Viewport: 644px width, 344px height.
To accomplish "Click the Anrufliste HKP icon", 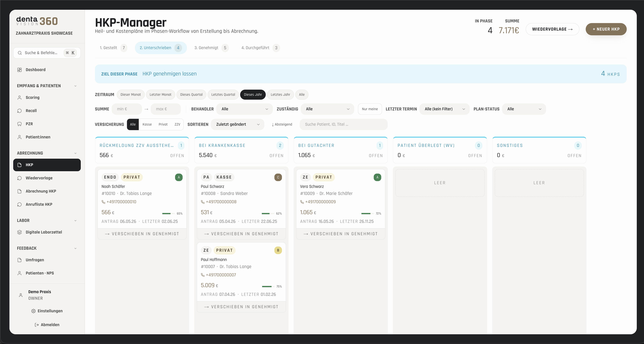I will pos(19,204).
